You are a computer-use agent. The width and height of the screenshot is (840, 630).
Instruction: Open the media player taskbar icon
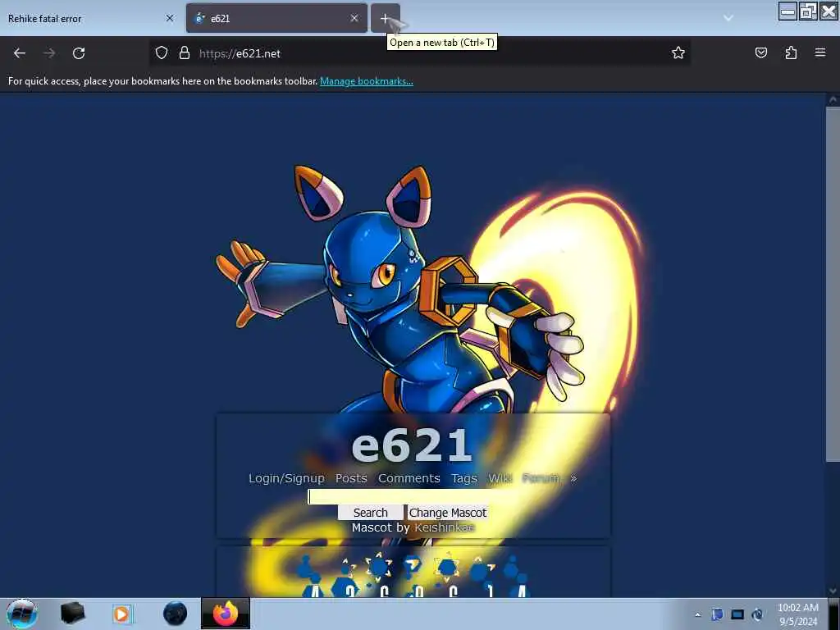(123, 614)
